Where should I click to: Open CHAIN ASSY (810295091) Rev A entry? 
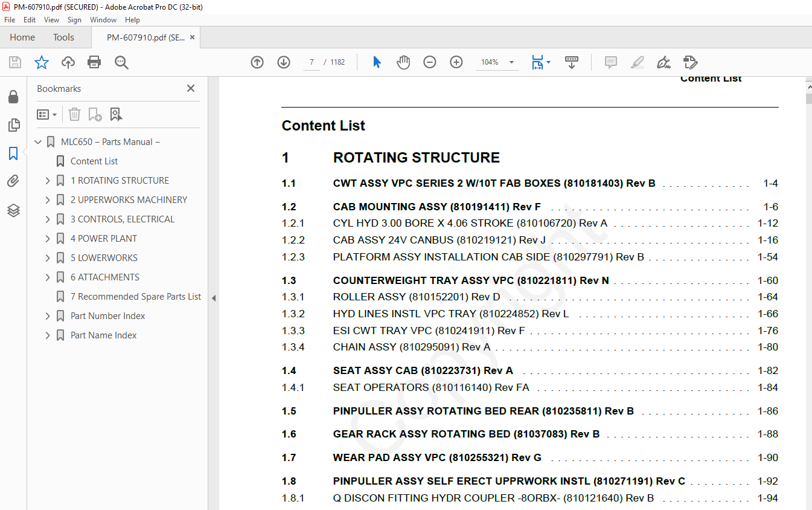click(412, 347)
